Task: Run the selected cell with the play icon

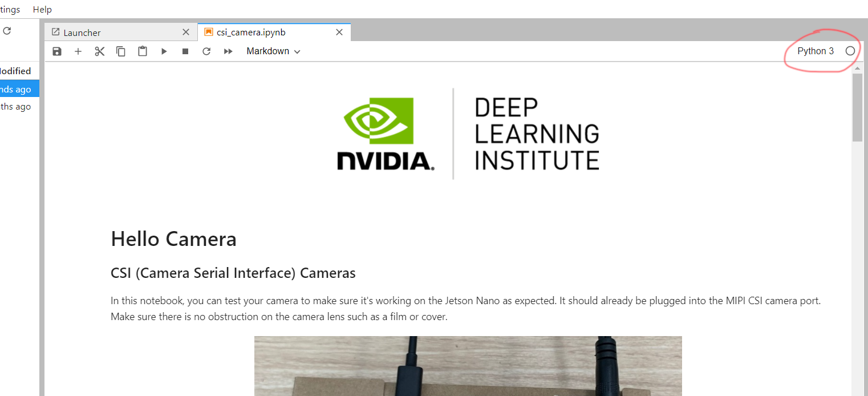Action: [164, 51]
